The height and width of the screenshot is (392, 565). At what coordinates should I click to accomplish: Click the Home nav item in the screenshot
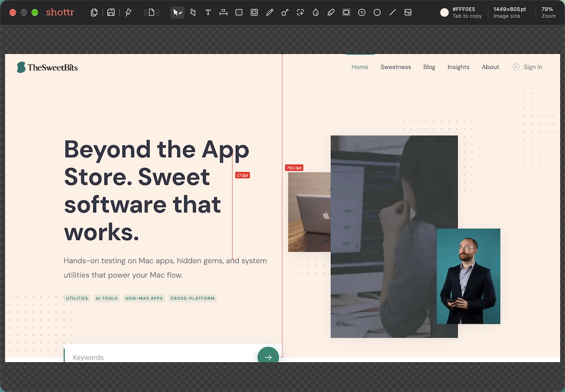pyautogui.click(x=360, y=67)
